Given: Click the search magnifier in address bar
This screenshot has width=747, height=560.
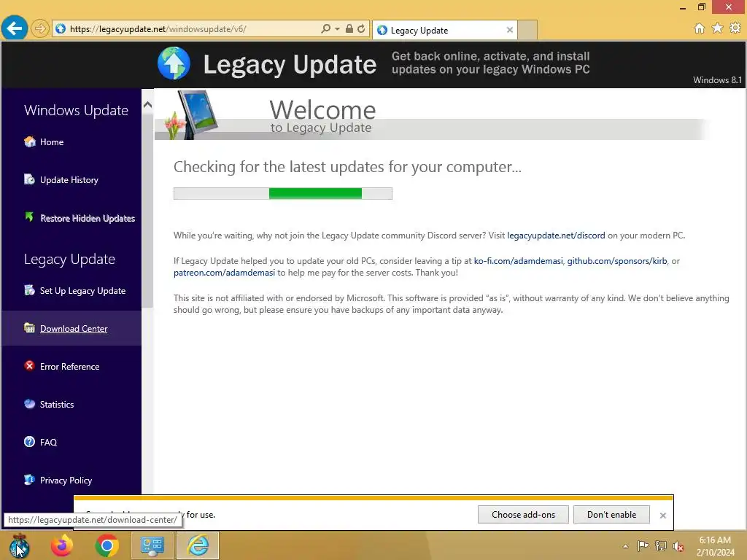Looking at the screenshot, I should pos(326,28).
